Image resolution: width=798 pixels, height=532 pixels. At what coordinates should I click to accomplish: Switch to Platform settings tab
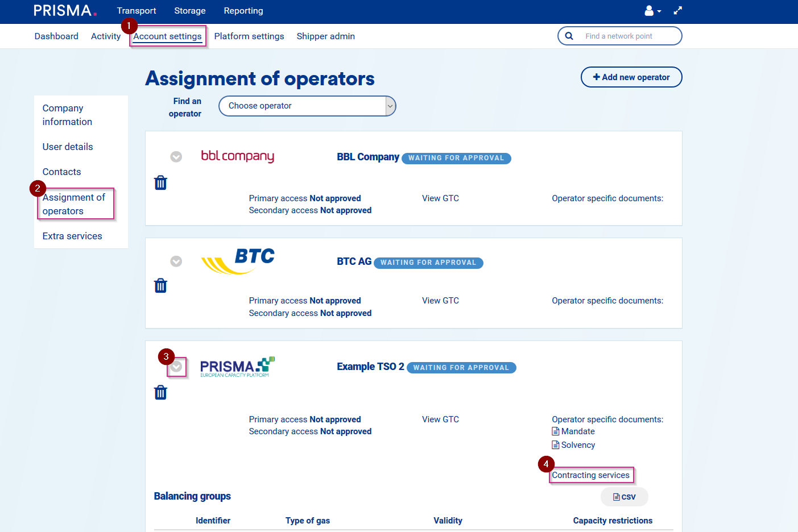click(x=249, y=36)
